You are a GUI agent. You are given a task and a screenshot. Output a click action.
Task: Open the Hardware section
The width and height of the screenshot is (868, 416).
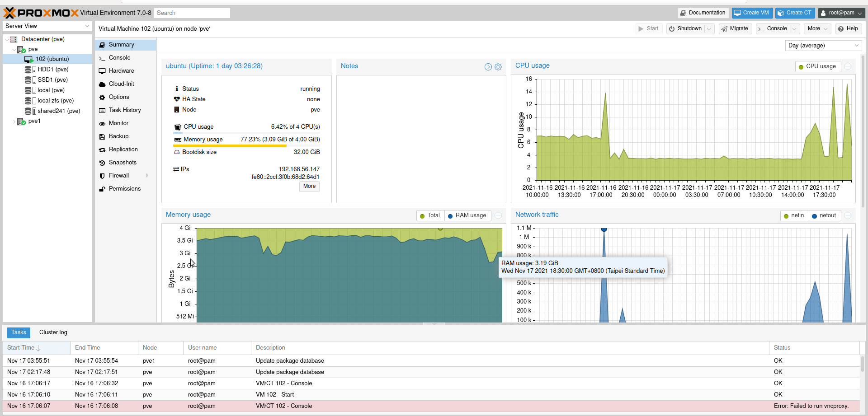(x=126, y=71)
